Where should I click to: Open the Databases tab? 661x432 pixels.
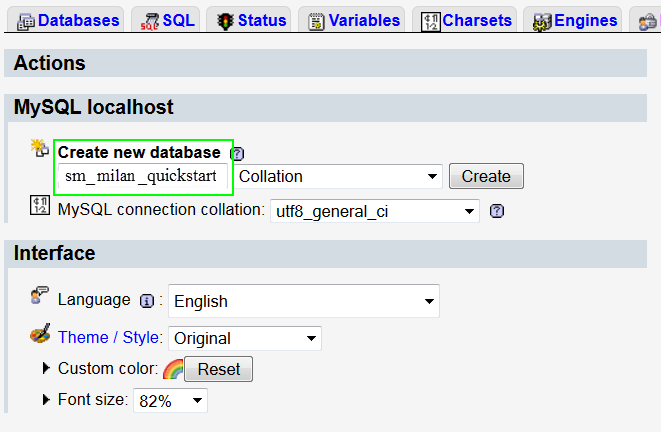tap(66, 20)
